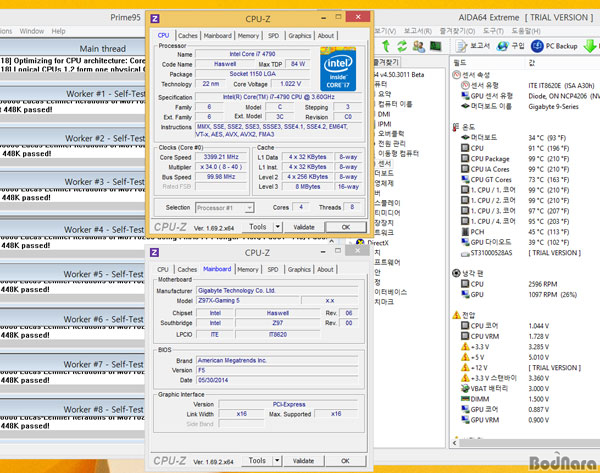Viewport: 600px width, 473px height.
Task: Open the AIDA64 users icon in toolbar
Action: (x=418, y=46)
